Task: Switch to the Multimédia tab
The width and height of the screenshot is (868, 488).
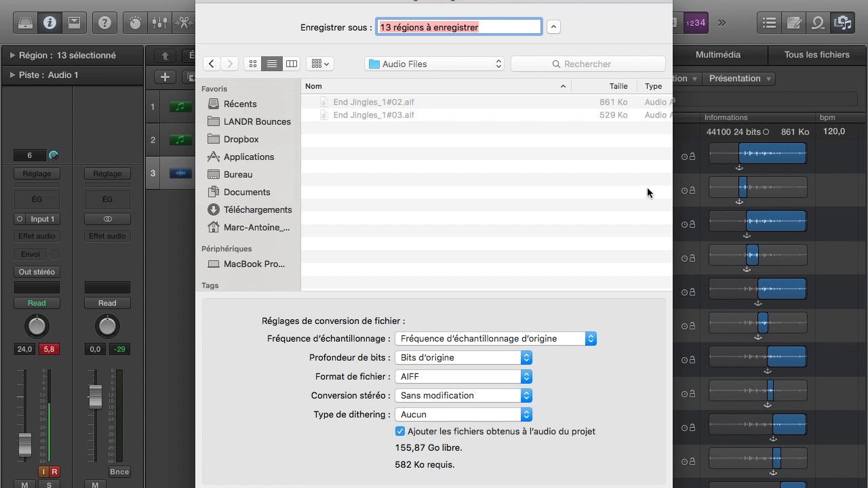Action: pos(718,55)
